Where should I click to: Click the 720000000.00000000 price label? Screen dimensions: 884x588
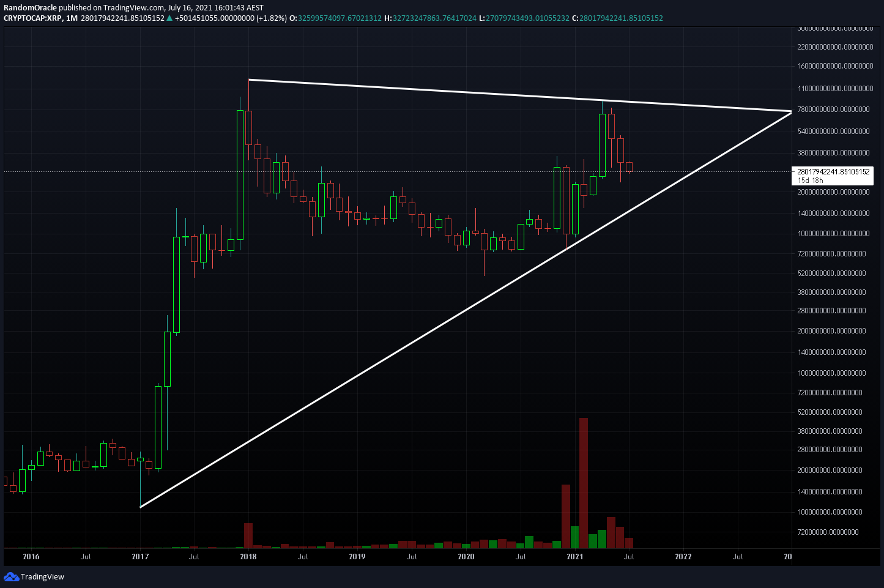tap(830, 392)
